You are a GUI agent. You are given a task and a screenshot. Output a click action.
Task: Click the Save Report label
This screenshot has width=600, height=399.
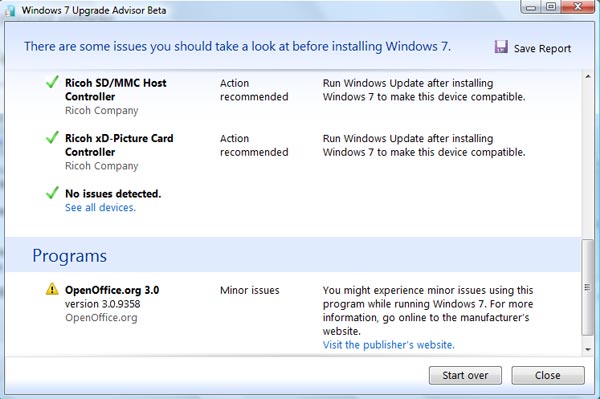click(542, 49)
